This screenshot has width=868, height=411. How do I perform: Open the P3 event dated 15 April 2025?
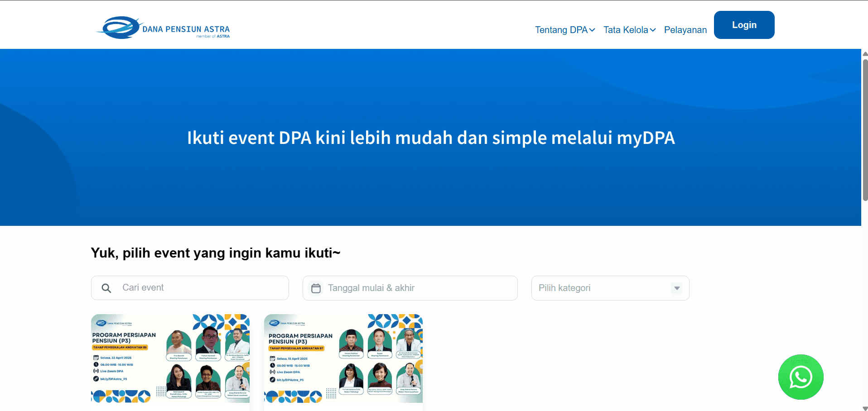343,358
